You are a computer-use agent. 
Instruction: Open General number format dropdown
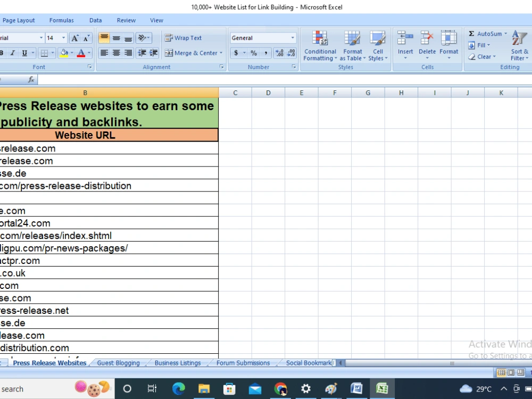(x=293, y=38)
